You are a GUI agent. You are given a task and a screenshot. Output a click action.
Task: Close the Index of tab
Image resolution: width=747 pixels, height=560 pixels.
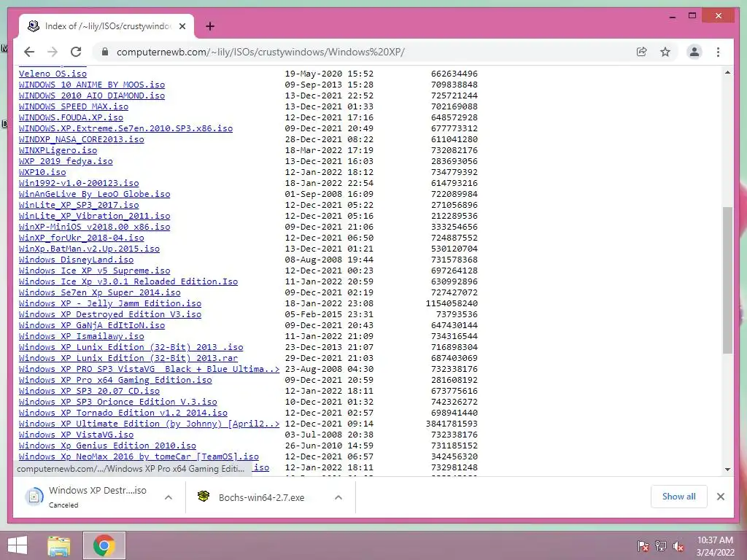coord(182,26)
